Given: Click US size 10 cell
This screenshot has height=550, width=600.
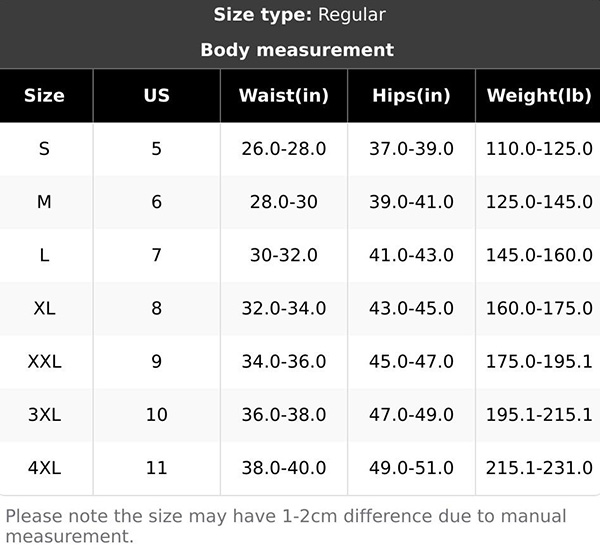Looking at the screenshot, I should (x=157, y=415).
